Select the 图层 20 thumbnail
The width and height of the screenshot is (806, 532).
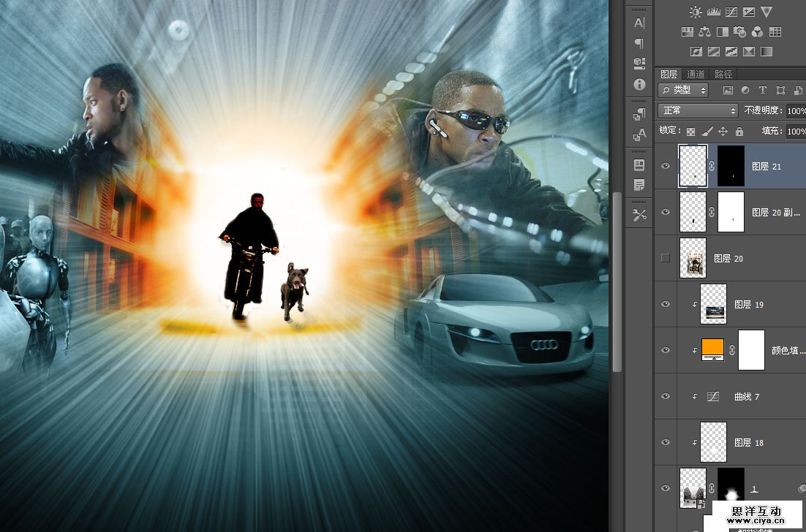(693, 258)
